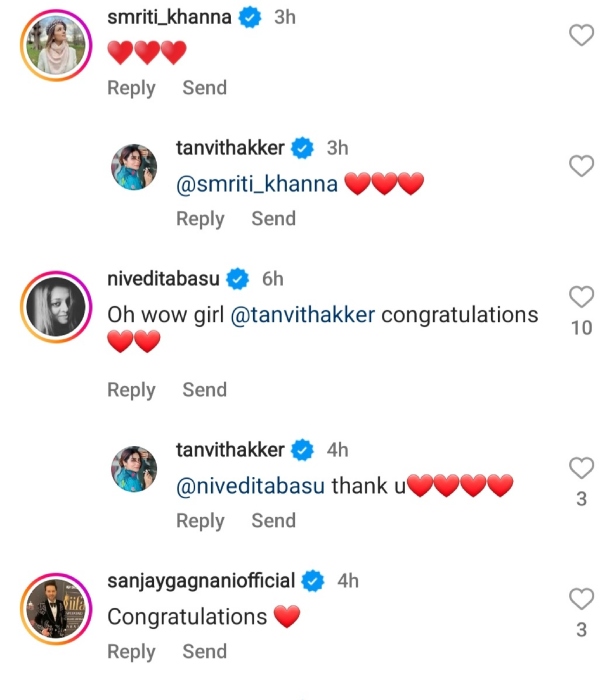Open @niveditabasu mention in reply
Viewport: 604px width, 700px height.
coord(251,486)
